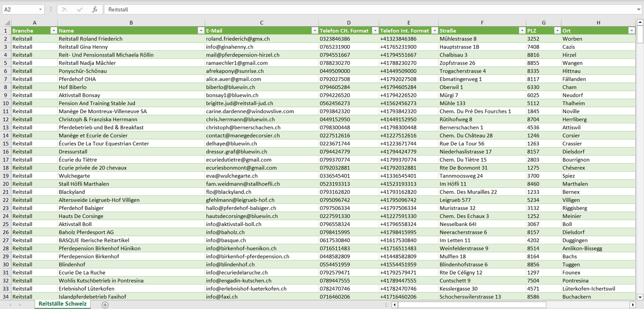
Task: Click the vertical scrollbar up arrow
Action: (640, 22)
